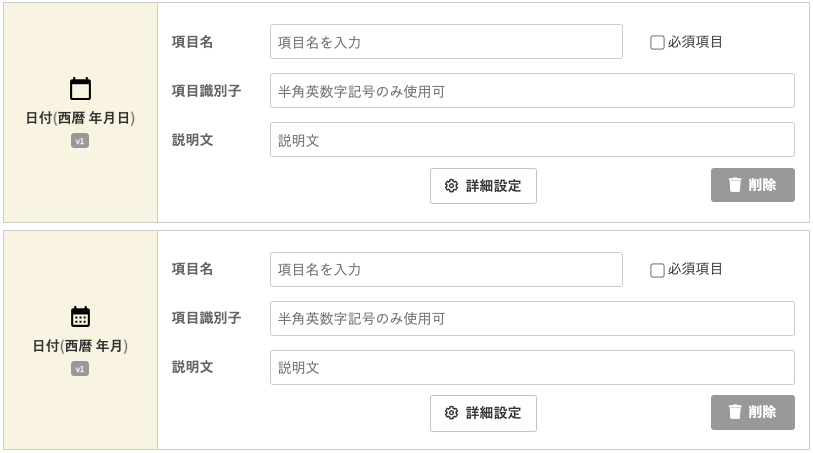Click the gear icon in second 詳細設定 button
813x453 pixels.
coord(451,413)
